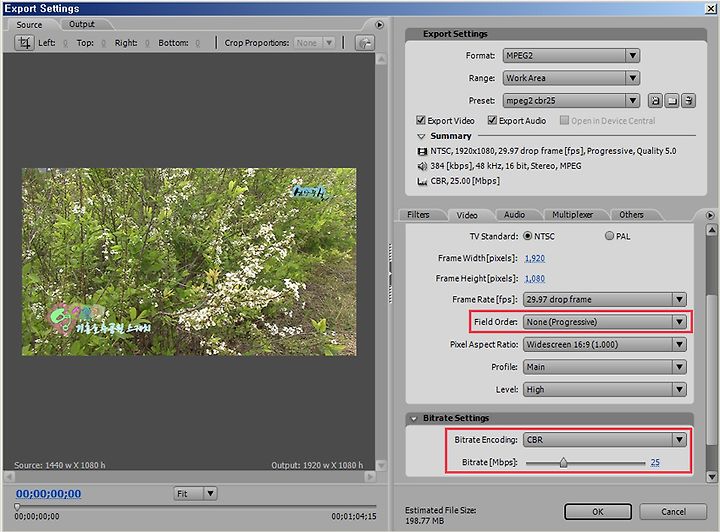720x532 pixels.
Task: Edit the Frame Height value 1,080
Action: 535,279
